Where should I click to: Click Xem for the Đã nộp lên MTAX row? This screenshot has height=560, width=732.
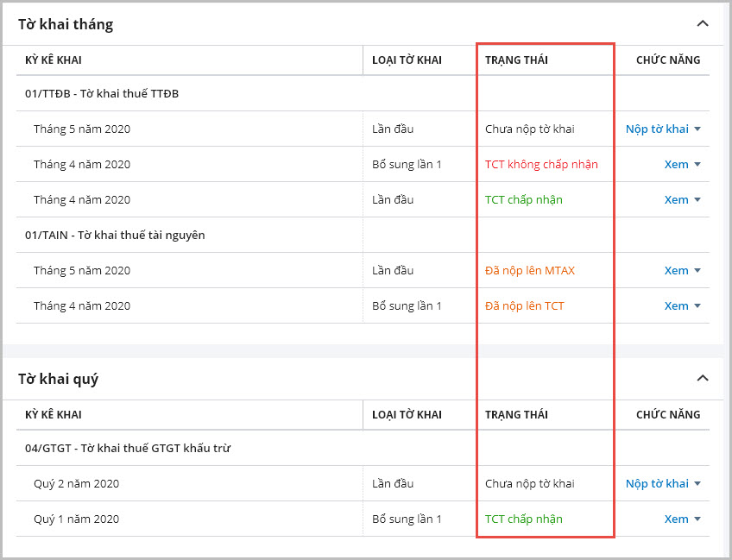pos(676,271)
